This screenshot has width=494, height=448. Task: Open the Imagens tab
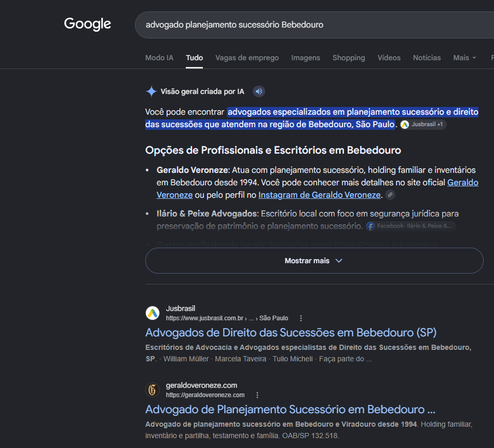click(x=305, y=58)
